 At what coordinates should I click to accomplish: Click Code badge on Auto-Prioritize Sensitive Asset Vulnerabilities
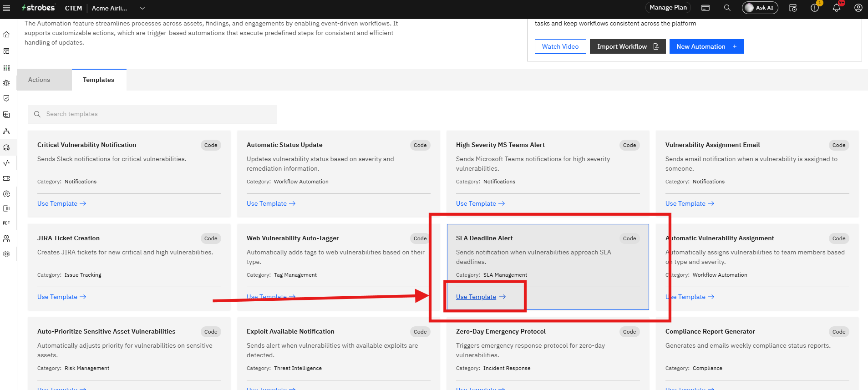pyautogui.click(x=211, y=332)
